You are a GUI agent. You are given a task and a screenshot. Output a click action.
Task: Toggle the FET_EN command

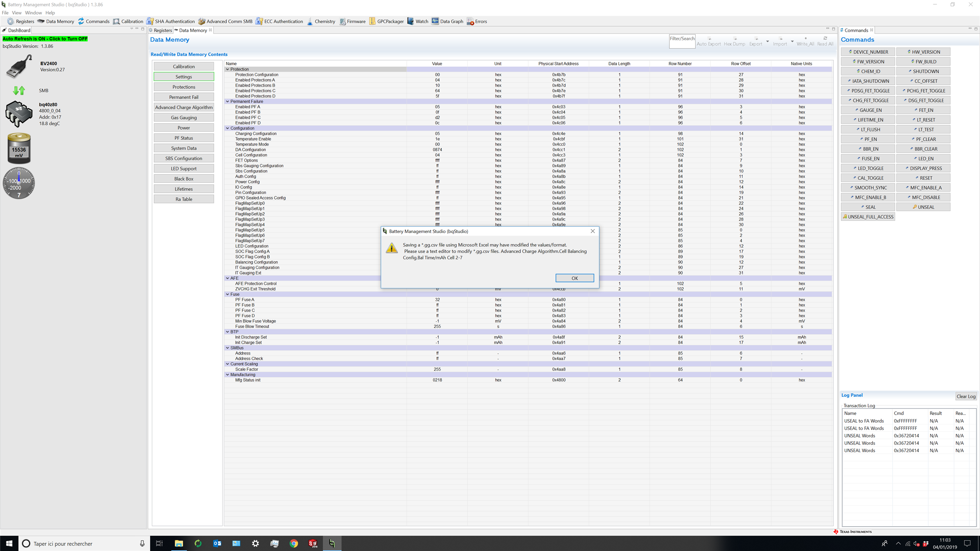pos(923,110)
